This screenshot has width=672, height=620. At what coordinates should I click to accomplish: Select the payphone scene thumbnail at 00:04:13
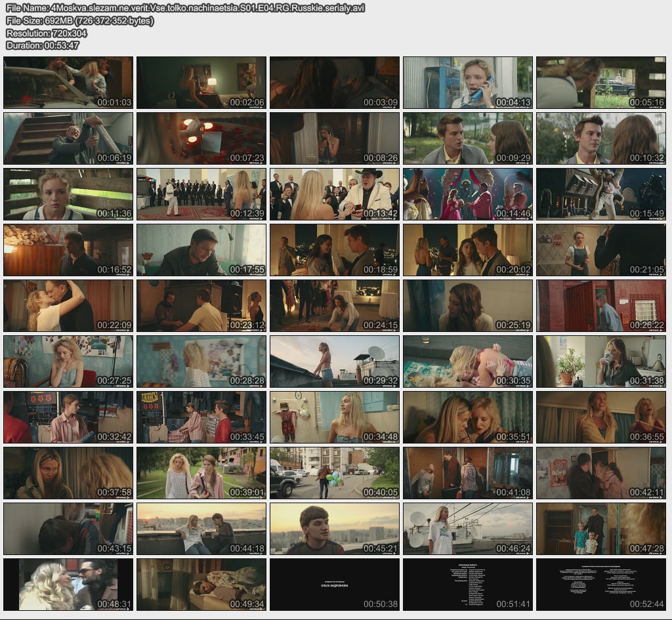click(x=467, y=83)
